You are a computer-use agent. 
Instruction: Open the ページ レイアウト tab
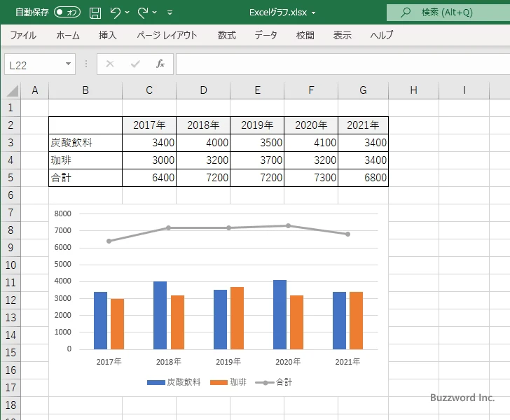(x=167, y=35)
